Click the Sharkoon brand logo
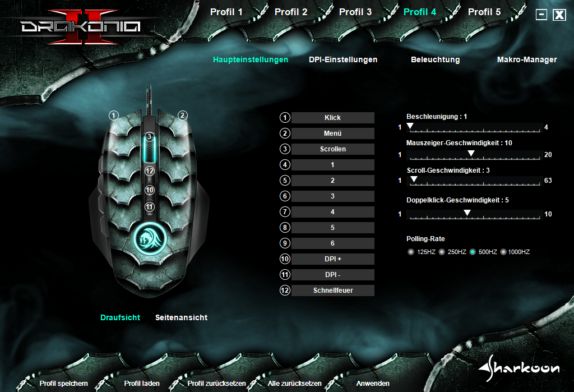This screenshot has height=392, width=574. pyautogui.click(x=519, y=367)
